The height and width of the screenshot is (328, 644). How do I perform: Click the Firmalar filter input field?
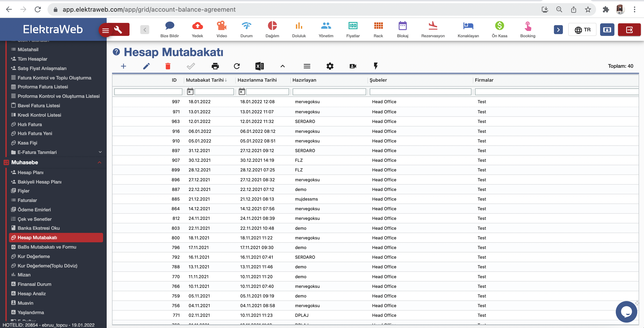pyautogui.click(x=557, y=92)
